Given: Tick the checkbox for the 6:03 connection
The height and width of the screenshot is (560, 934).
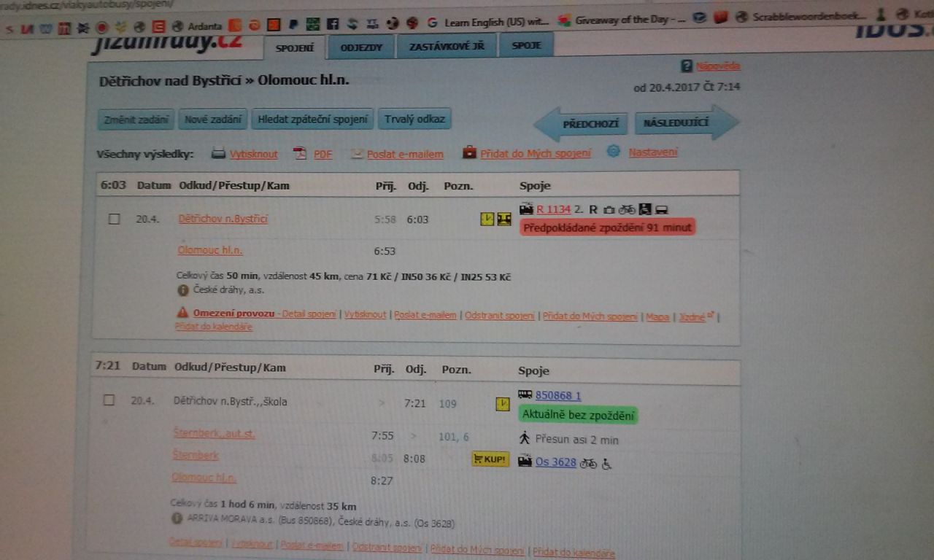Looking at the screenshot, I should pos(114,219).
